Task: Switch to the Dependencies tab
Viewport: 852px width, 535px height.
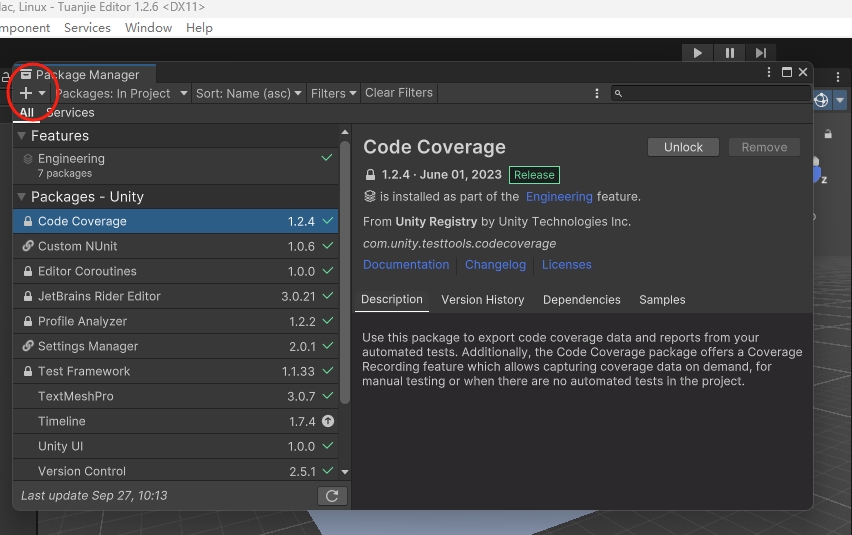Action: point(581,300)
